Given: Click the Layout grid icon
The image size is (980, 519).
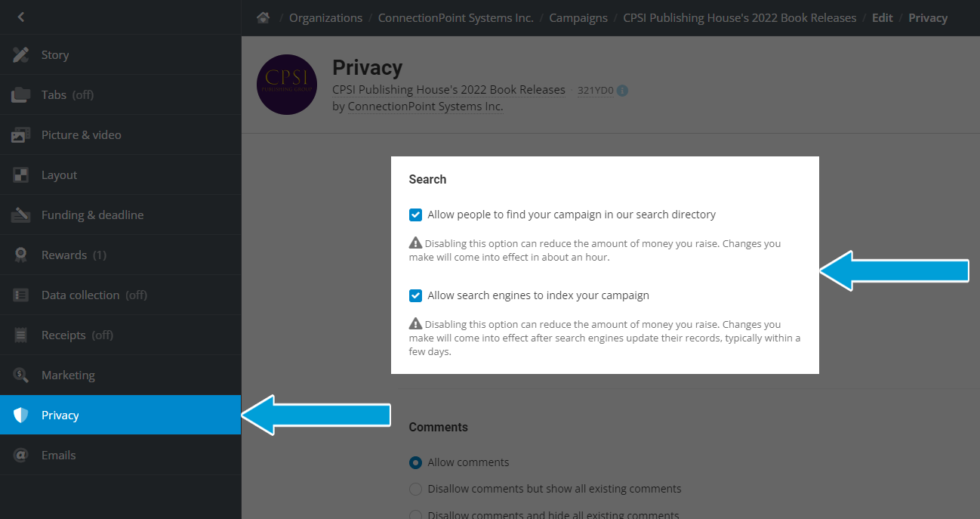Looking at the screenshot, I should 20,175.
